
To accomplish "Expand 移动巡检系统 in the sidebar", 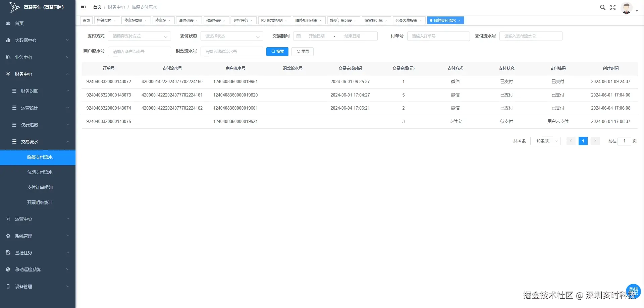I will (x=38, y=269).
